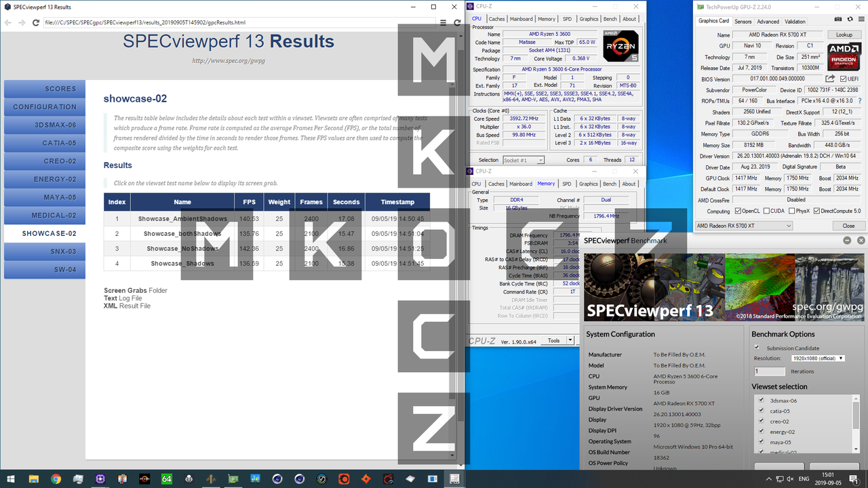Viewport: 868px width, 488px height.
Task: Select SNX-03 in the results sidebar
Action: [x=45, y=251]
